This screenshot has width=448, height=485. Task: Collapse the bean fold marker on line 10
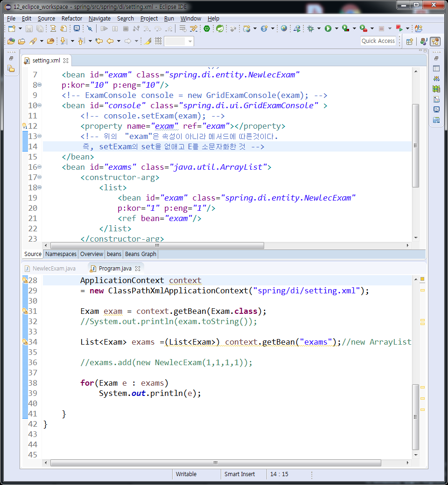tap(40, 105)
